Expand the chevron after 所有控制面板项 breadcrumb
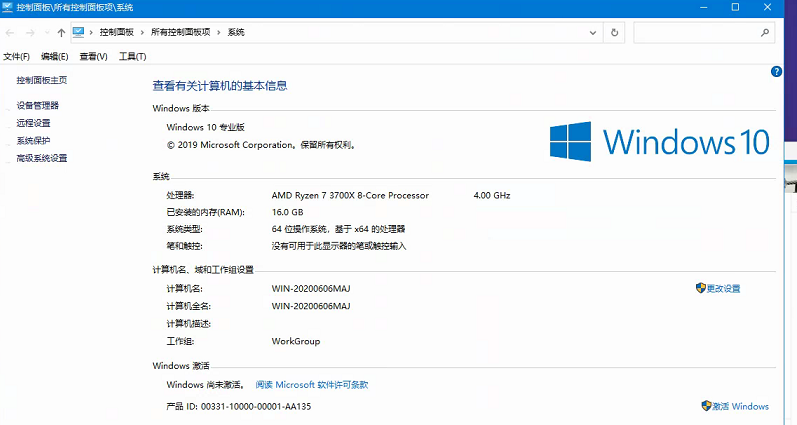The height and width of the screenshot is (425, 797). tap(219, 33)
